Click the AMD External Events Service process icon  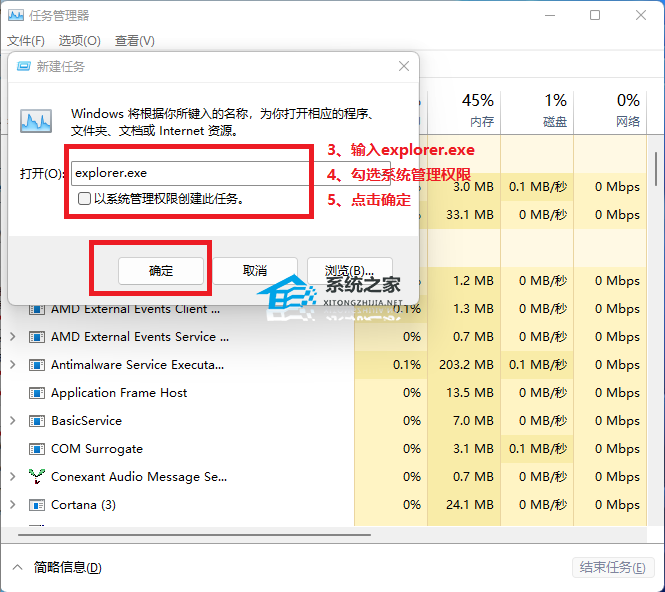tap(37, 337)
